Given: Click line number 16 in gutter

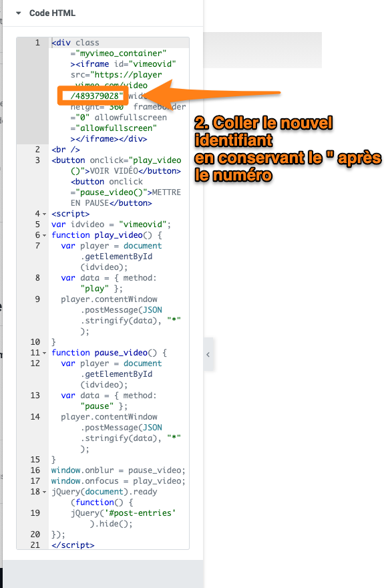Looking at the screenshot, I should point(35,470).
